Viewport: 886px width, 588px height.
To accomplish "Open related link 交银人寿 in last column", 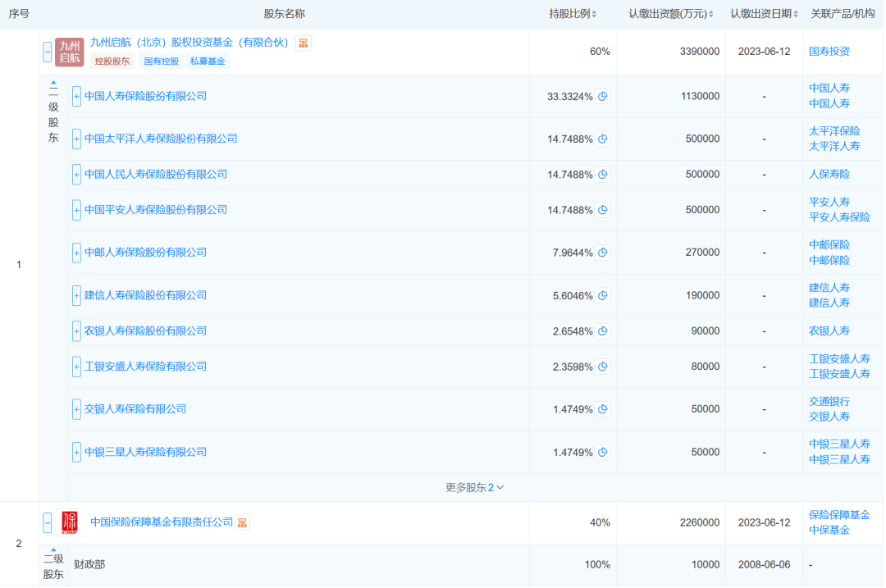I will click(x=829, y=417).
